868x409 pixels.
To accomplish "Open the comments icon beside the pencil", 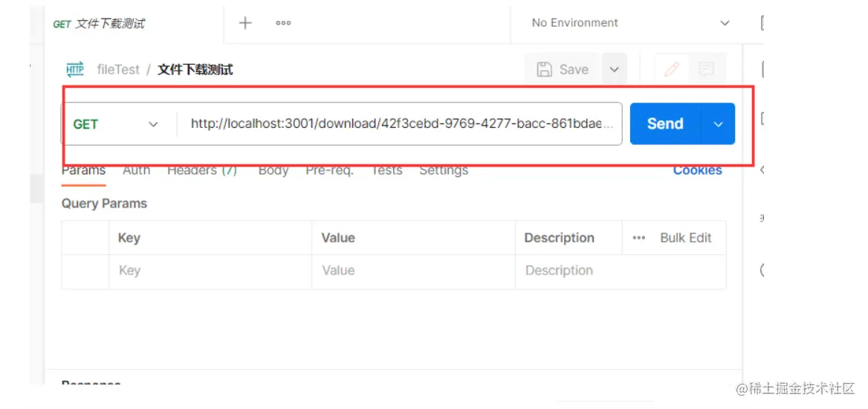I will [706, 69].
